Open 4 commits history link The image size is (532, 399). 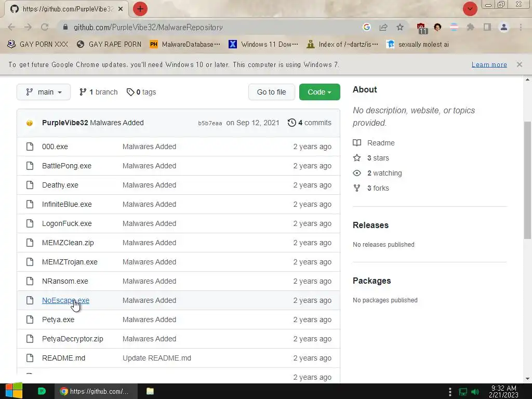tap(310, 123)
